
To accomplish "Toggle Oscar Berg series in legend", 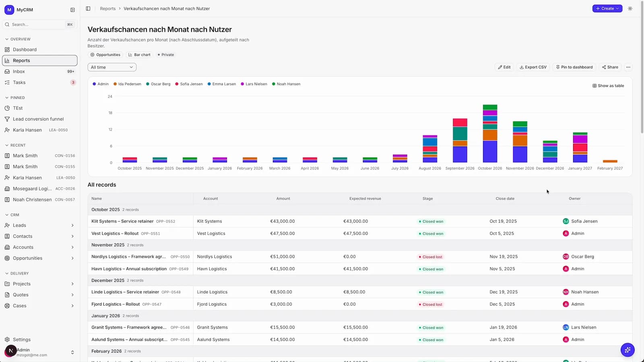I will click(158, 84).
